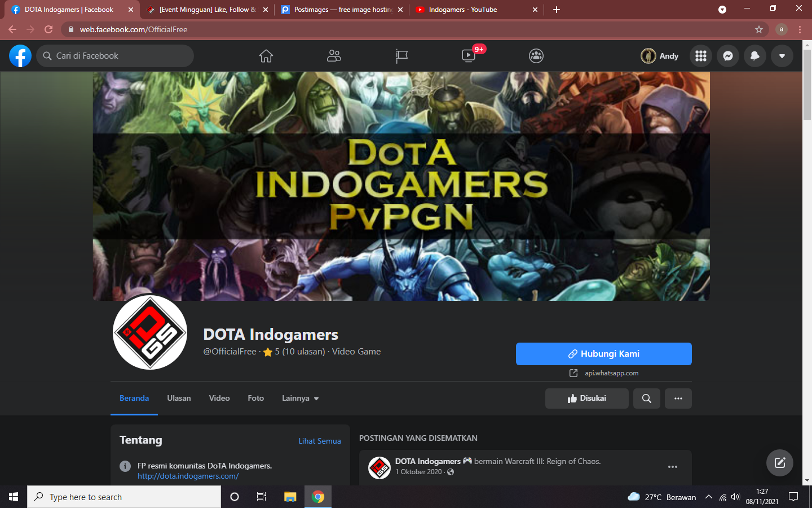Open the Messenger icon
Image resolution: width=812 pixels, height=508 pixels.
pyautogui.click(x=728, y=56)
